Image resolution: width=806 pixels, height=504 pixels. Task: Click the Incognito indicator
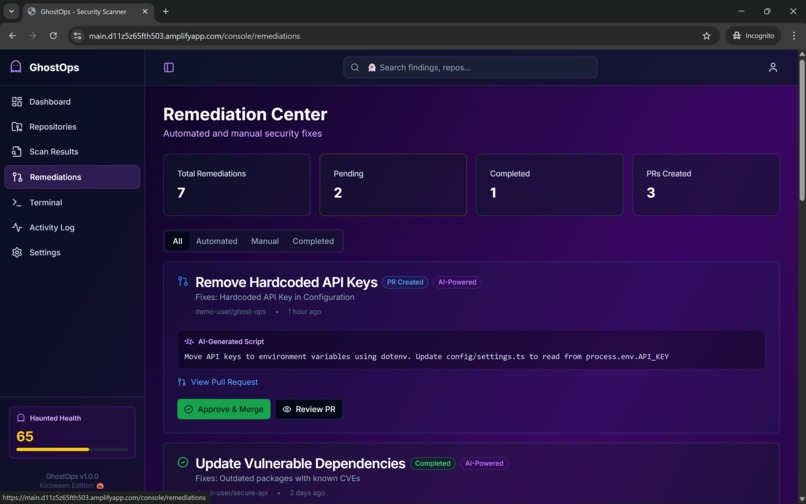click(754, 36)
